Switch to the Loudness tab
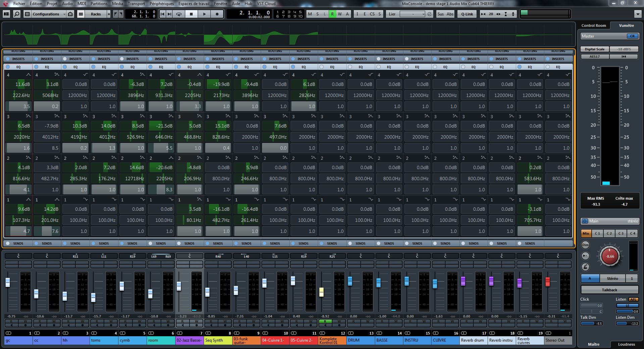 click(x=626, y=344)
